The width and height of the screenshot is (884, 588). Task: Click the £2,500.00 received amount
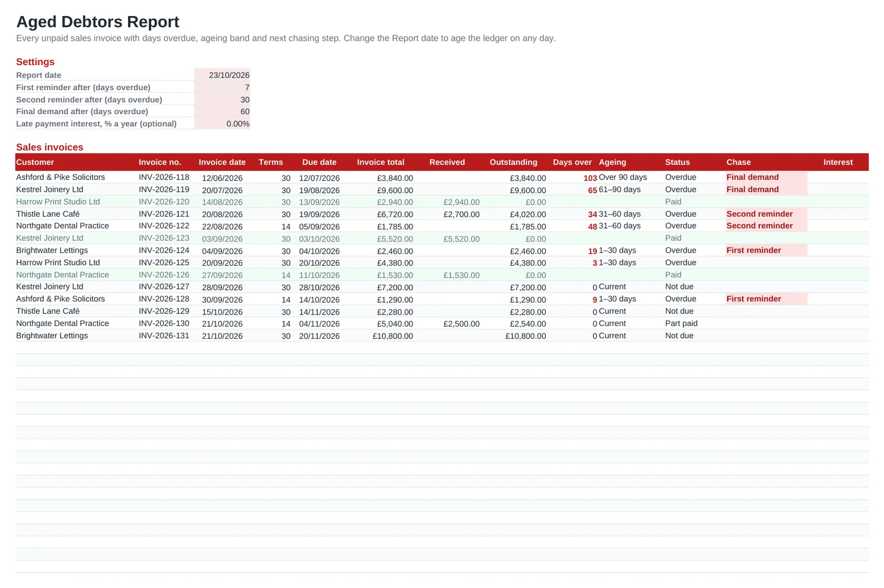click(461, 324)
